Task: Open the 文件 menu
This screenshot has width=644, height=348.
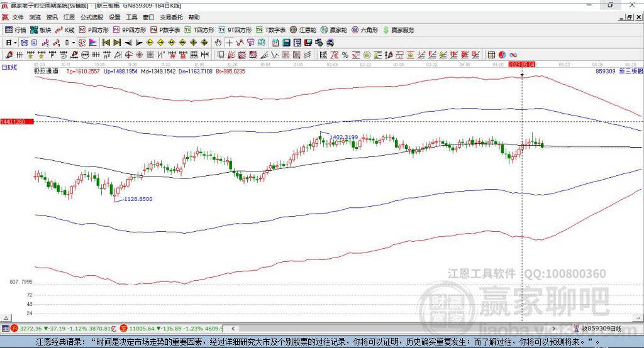Action: pyautogui.click(x=18, y=17)
